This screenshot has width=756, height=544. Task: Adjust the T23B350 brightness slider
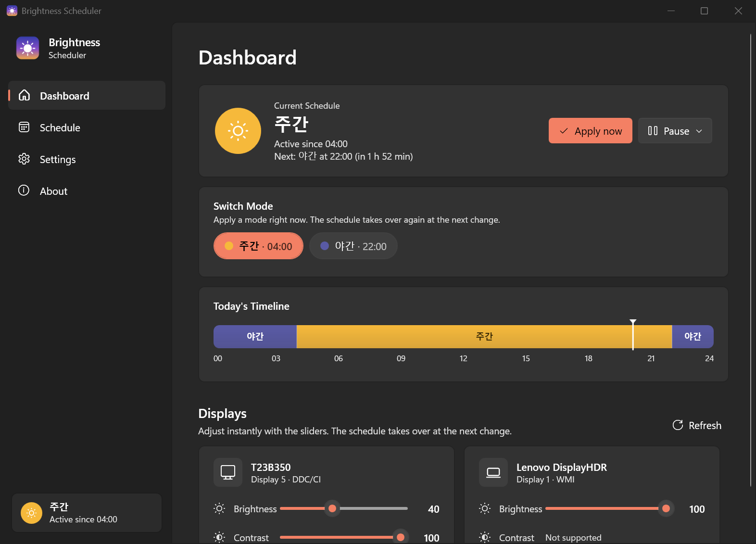pyautogui.click(x=343, y=508)
